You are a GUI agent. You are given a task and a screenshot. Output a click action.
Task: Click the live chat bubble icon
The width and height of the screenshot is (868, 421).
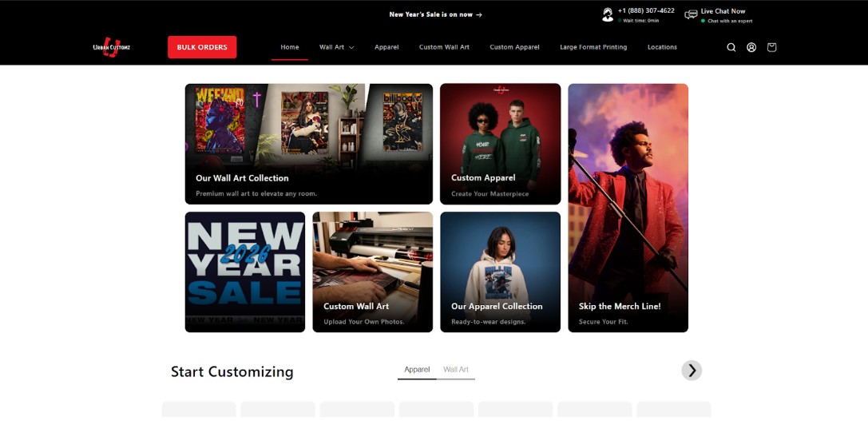[691, 14]
